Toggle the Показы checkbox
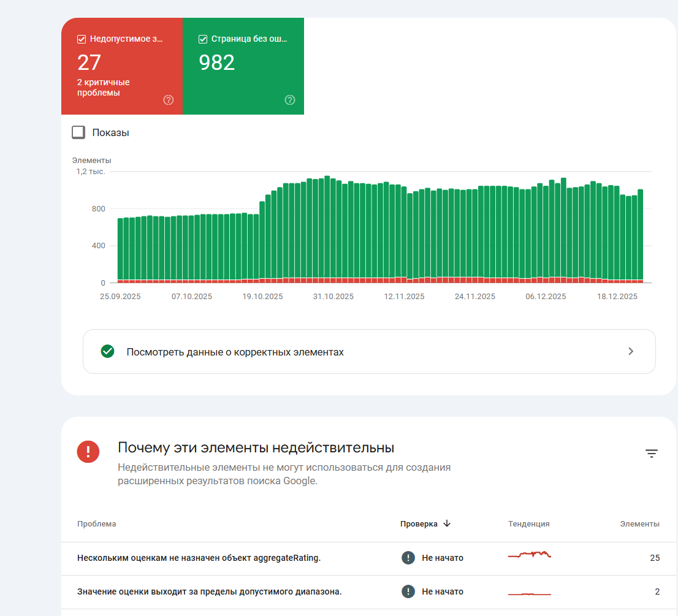Image resolution: width=678 pixels, height=616 pixels. tap(78, 132)
